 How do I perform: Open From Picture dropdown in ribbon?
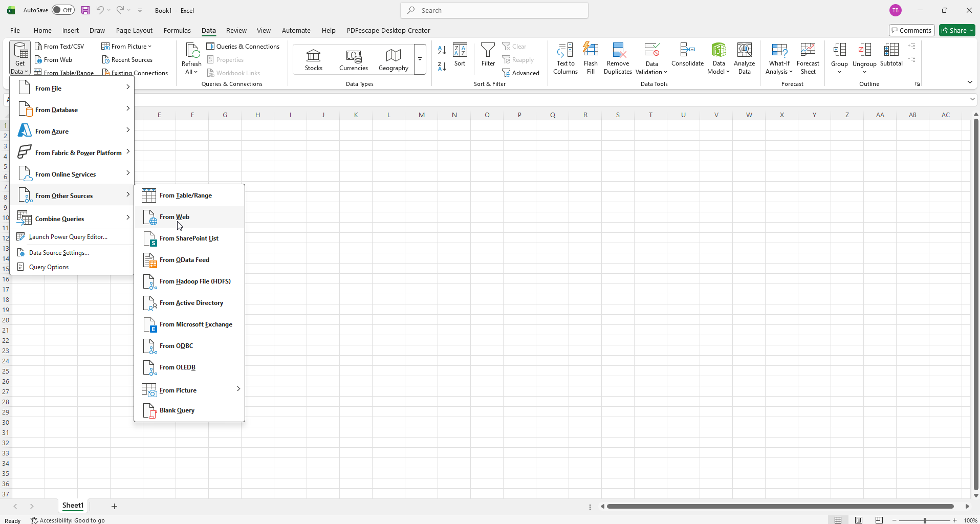tap(127, 46)
